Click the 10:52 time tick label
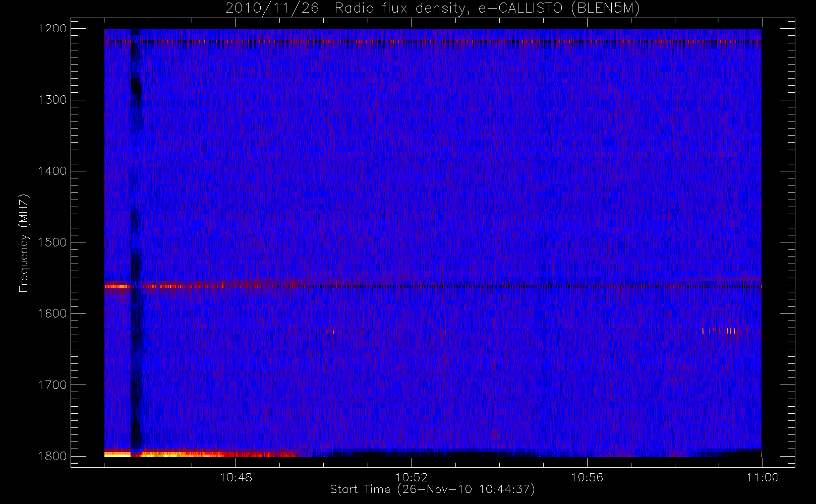Viewport: 816px width, 504px height. [412, 477]
